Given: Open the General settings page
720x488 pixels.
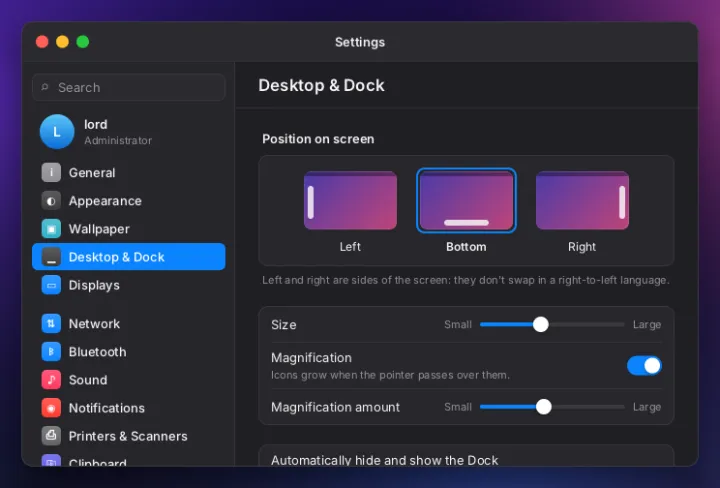Looking at the screenshot, I should tap(129, 173).
